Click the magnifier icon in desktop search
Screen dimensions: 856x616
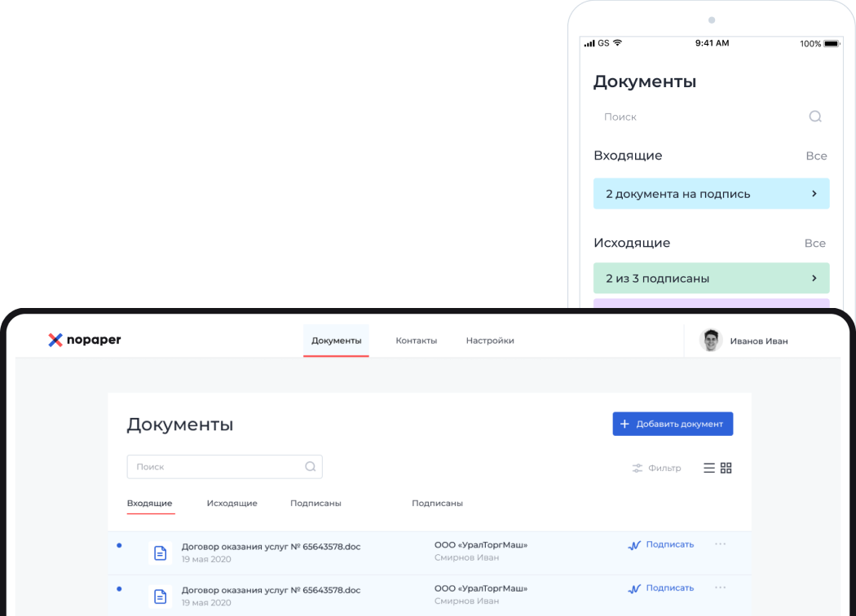pos(310,467)
